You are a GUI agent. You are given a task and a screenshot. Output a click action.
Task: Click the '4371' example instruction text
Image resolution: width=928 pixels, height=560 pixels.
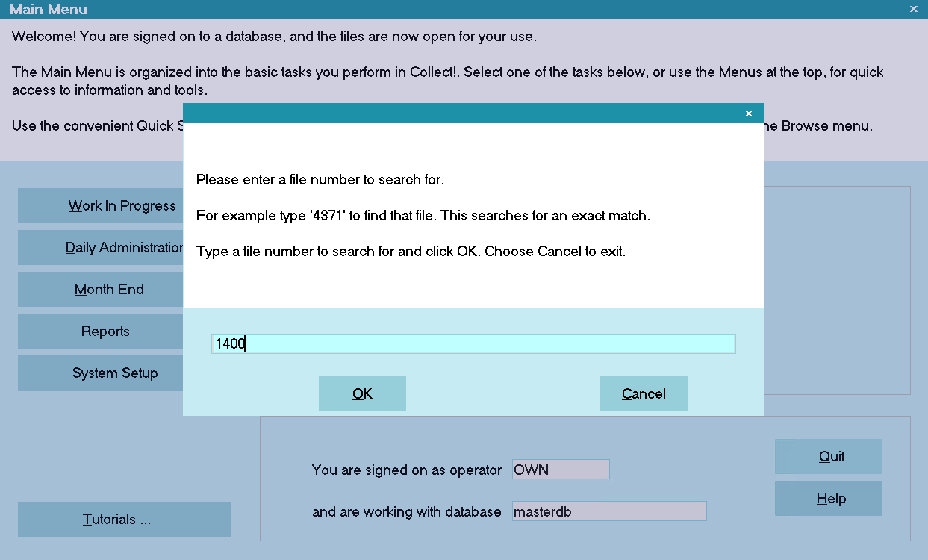(423, 216)
